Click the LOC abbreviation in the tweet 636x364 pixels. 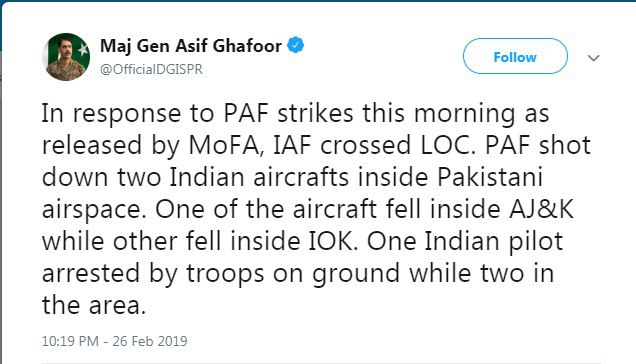[447, 145]
